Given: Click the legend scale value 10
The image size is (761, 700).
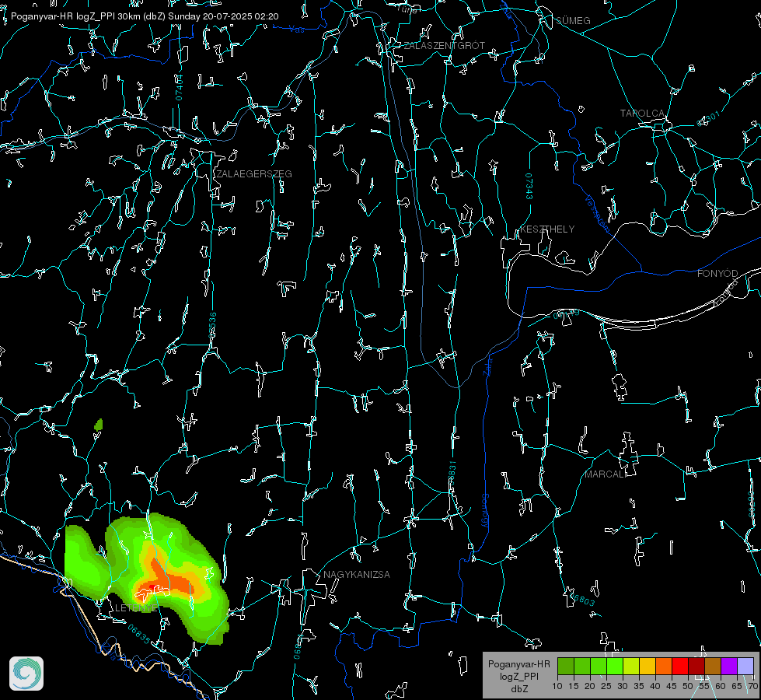Looking at the screenshot, I should point(557,687).
